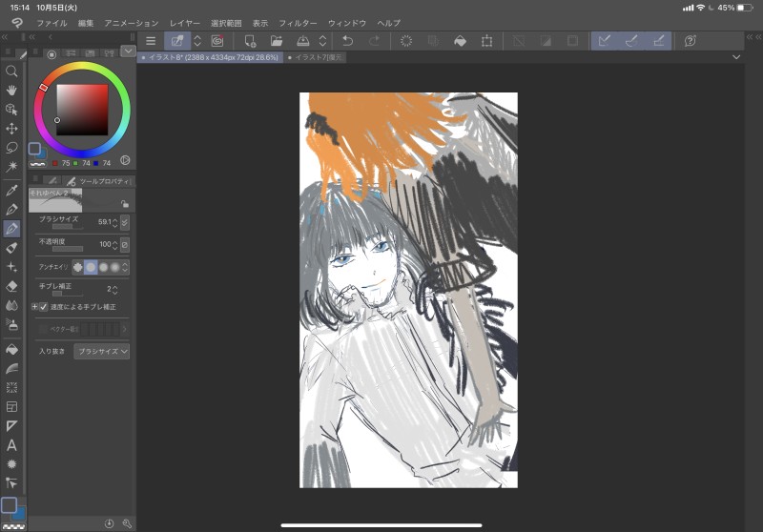
Task: Open the アニメーション menu
Action: [132, 23]
